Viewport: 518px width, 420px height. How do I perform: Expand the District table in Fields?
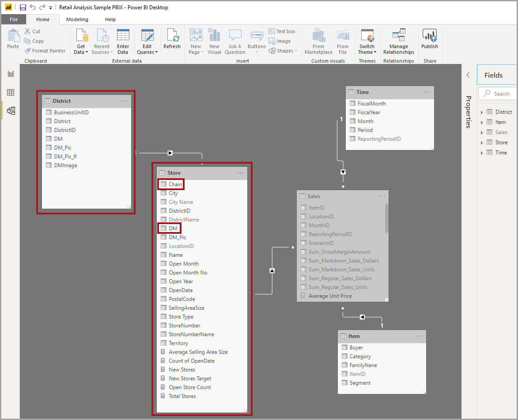click(x=482, y=112)
